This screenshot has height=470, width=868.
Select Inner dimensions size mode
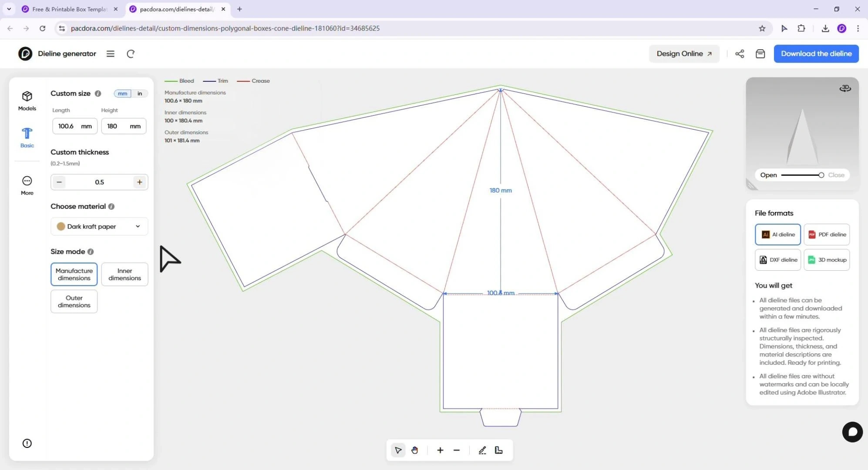click(x=124, y=274)
